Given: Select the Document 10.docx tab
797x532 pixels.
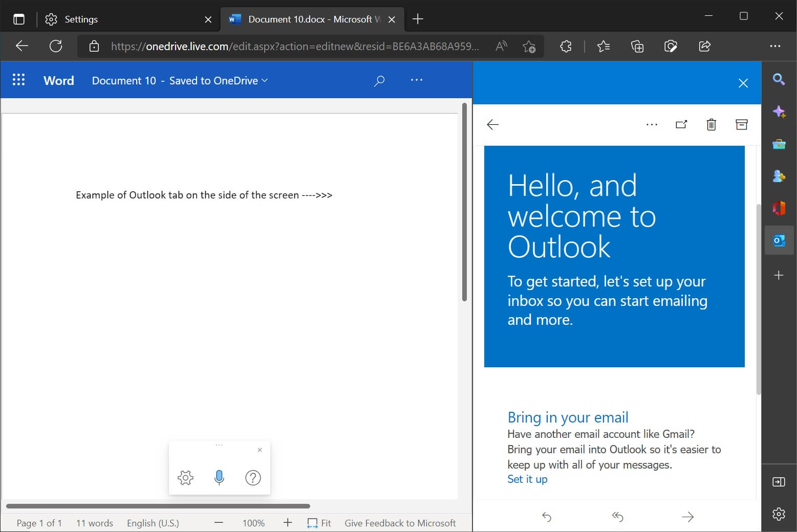Looking at the screenshot, I should coord(312,19).
